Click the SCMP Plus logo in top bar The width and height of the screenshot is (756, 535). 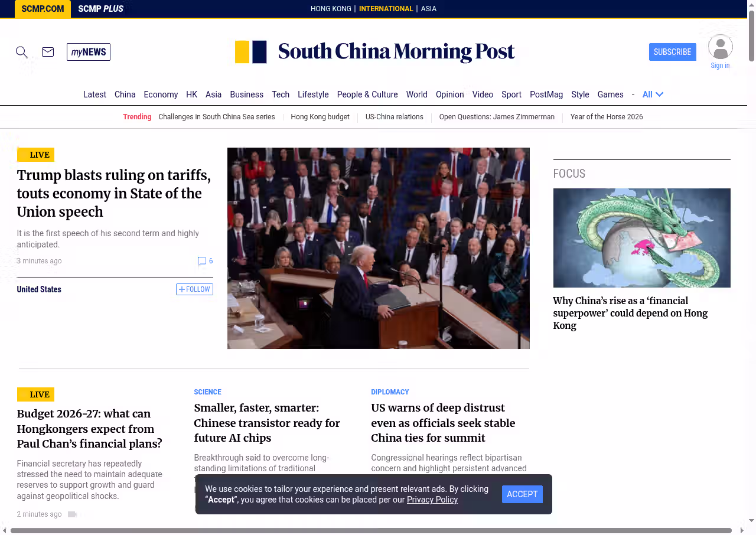click(x=100, y=9)
